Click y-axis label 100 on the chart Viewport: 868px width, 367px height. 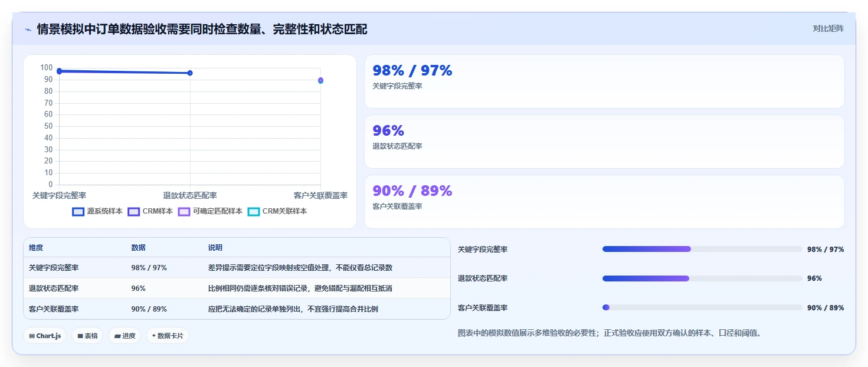(x=47, y=68)
